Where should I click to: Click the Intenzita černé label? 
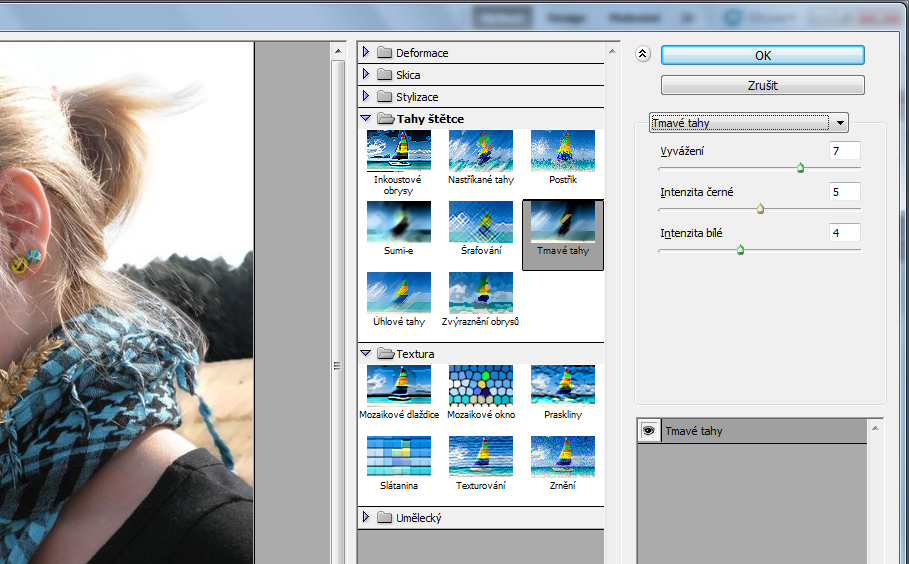click(696, 192)
